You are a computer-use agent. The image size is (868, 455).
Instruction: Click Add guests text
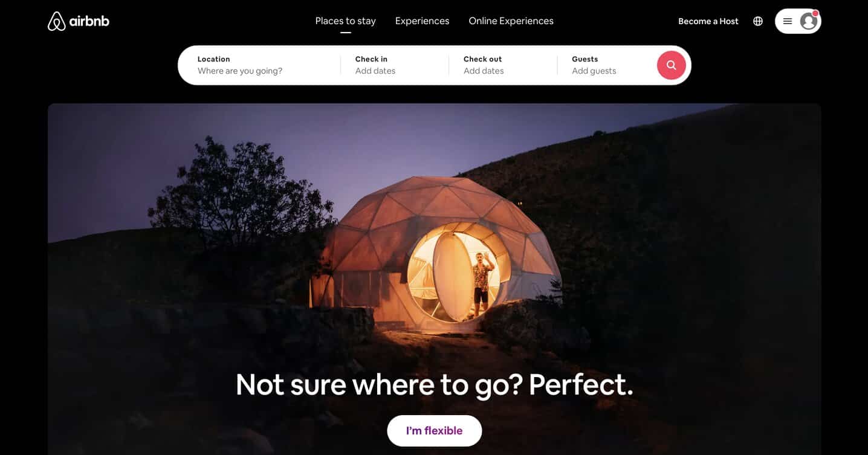pos(594,71)
